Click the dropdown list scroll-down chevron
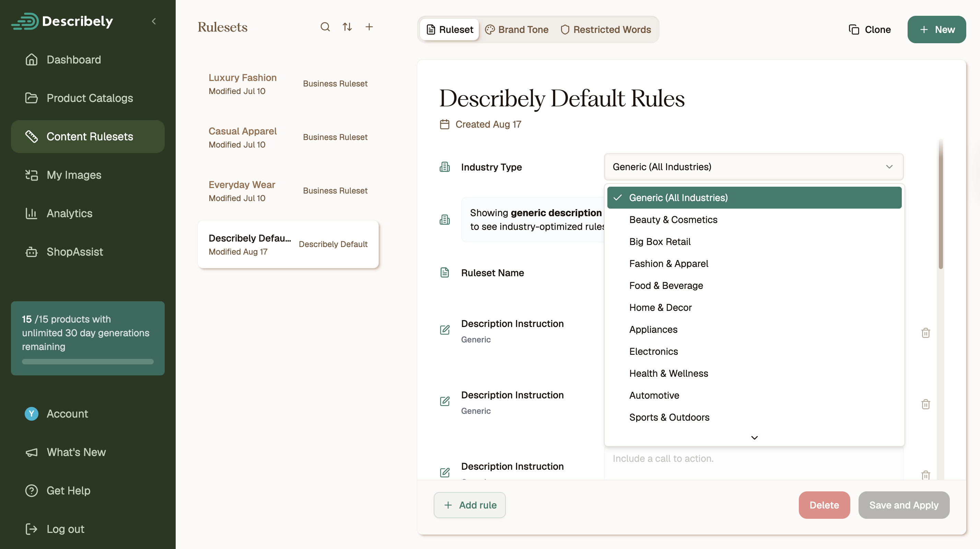The image size is (980, 549). [755, 438]
